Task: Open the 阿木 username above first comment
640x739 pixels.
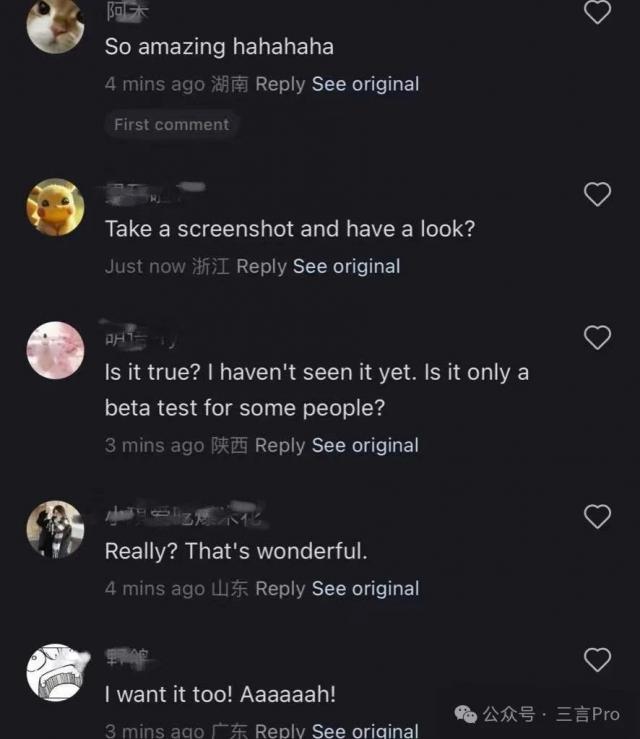Action: click(x=127, y=12)
